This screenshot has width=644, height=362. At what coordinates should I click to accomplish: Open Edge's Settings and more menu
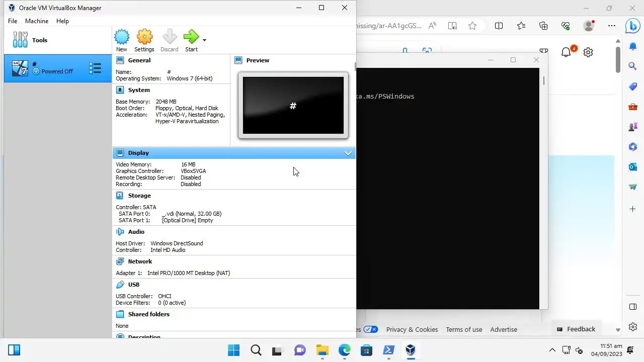click(611, 26)
